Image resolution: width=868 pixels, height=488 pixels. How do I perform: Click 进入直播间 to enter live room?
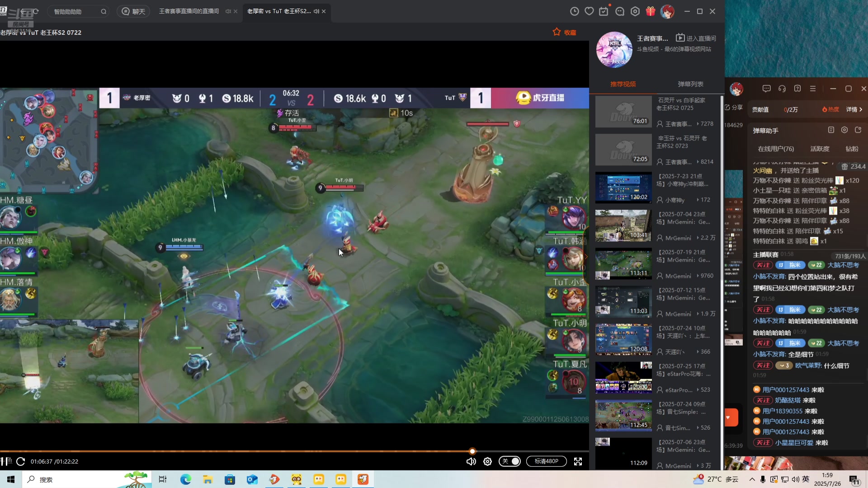click(x=696, y=38)
